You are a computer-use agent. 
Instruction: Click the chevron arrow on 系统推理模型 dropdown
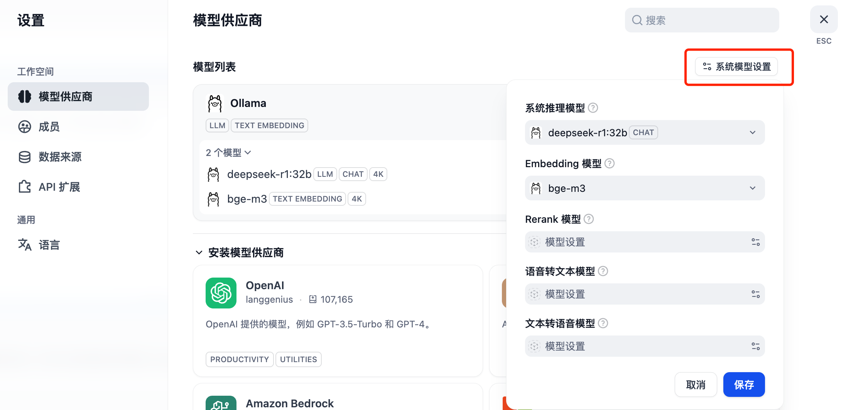click(x=753, y=132)
